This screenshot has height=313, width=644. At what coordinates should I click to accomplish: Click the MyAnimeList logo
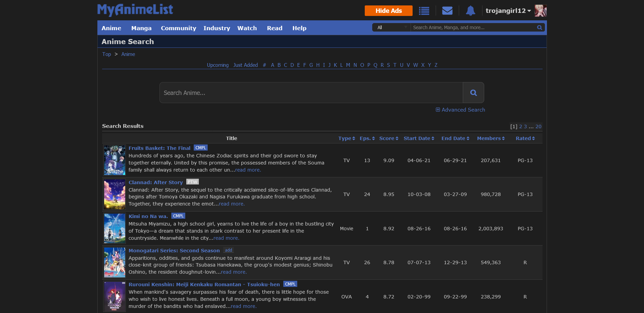coord(135,10)
